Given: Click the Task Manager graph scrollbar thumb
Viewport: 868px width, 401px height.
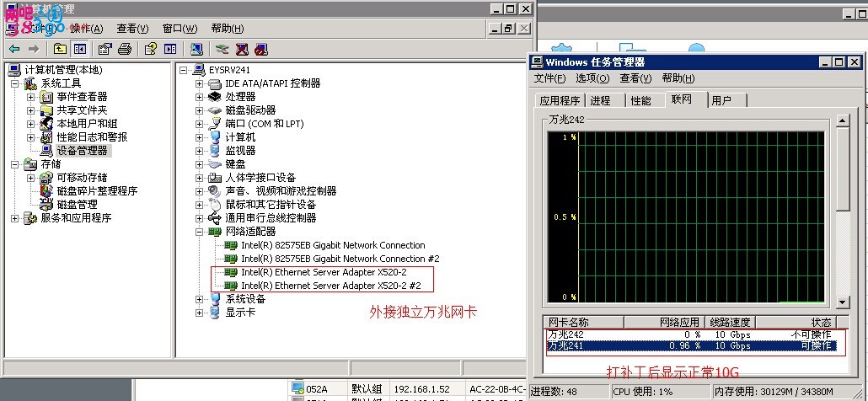Looking at the screenshot, I should (843, 168).
